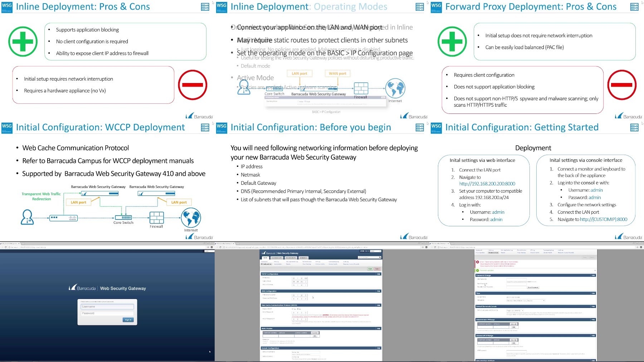Click search magnifier icon in IP Configuration frame
The image size is (644, 362).
tap(380, 257)
